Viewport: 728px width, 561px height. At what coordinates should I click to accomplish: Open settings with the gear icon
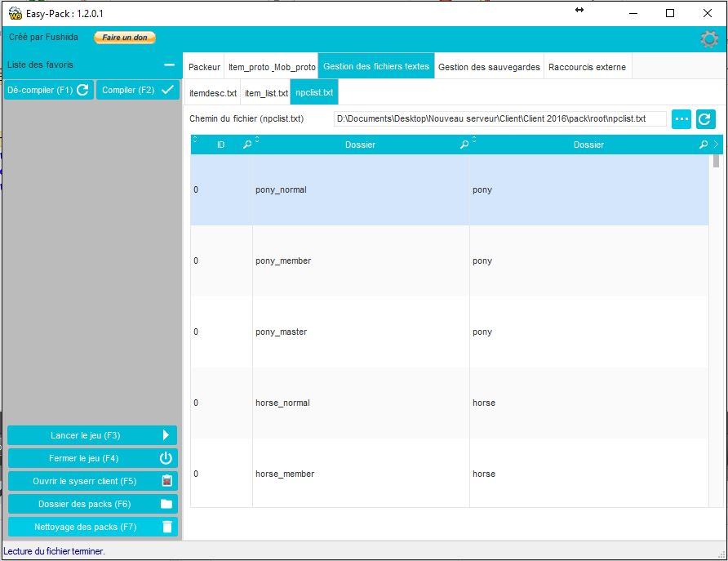coord(709,39)
